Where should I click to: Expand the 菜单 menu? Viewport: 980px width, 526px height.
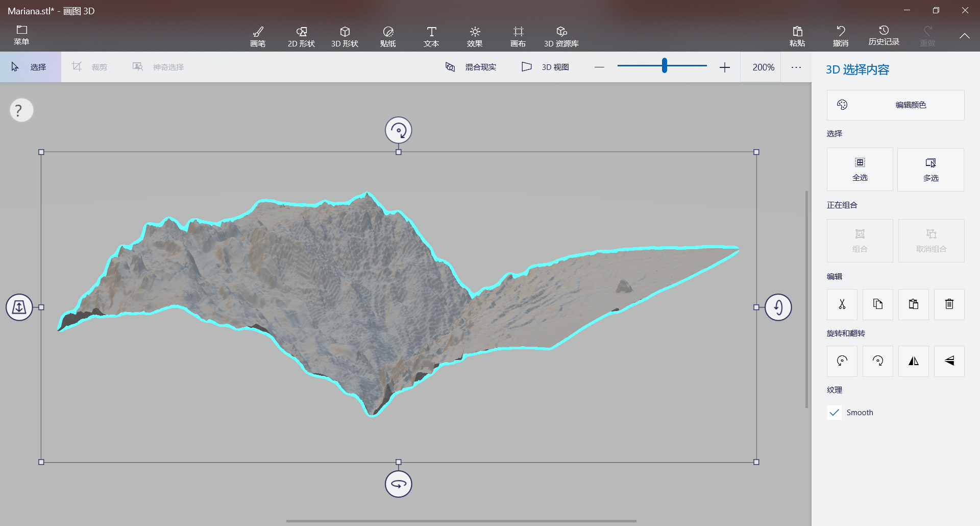(21, 35)
